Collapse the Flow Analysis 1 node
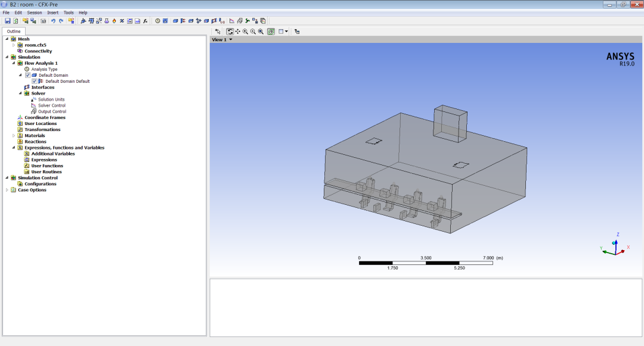644x346 pixels. [x=14, y=63]
